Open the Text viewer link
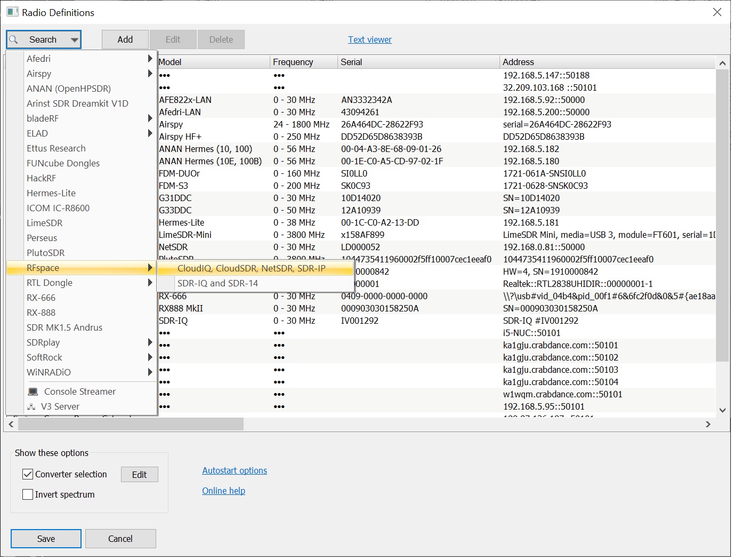The height and width of the screenshot is (560, 733). click(x=369, y=39)
